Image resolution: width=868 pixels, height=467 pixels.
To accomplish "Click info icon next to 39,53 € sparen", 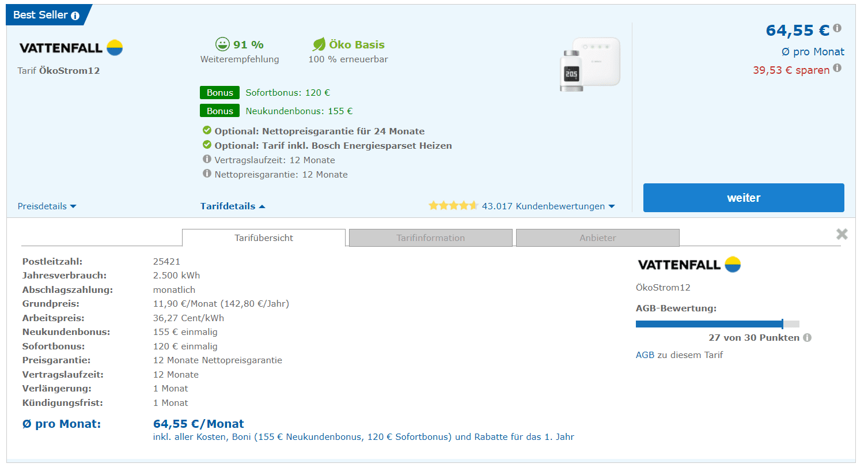I will coord(837,68).
